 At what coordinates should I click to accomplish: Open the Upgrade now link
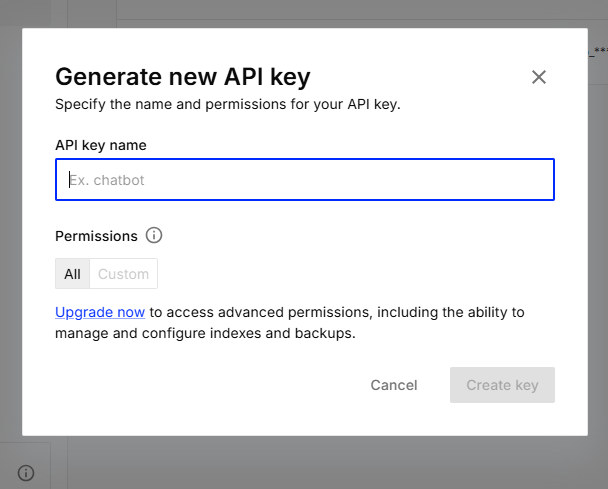click(x=100, y=312)
